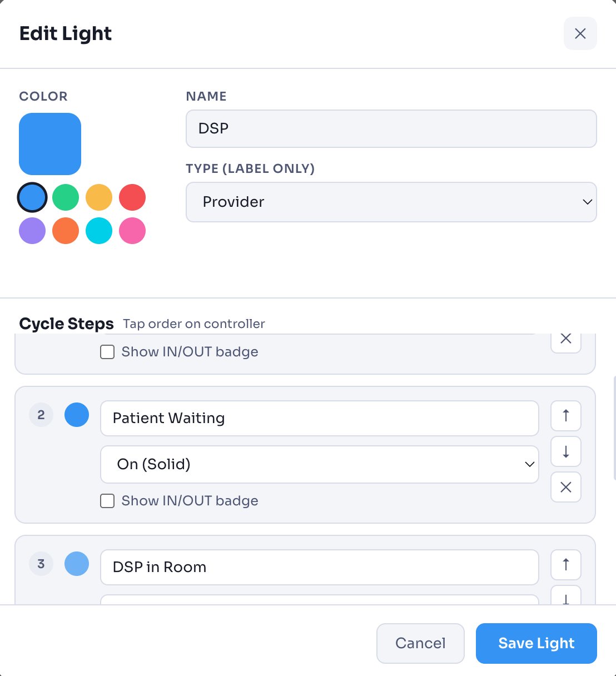Remove the first cycle step
616x676 pixels.
point(565,338)
